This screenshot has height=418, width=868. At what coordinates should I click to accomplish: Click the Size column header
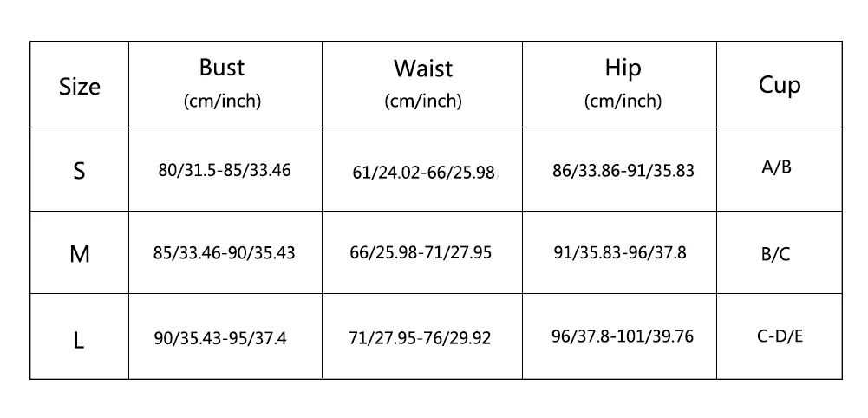click(79, 87)
